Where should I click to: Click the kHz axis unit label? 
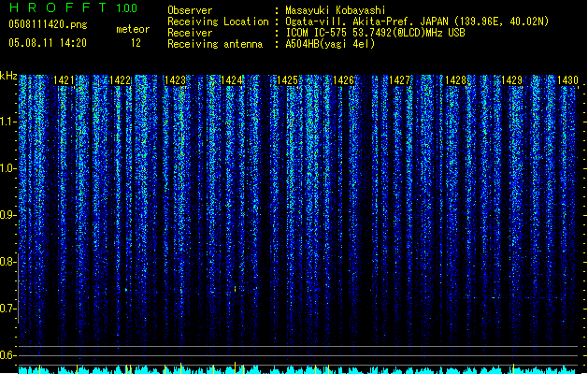(8, 76)
